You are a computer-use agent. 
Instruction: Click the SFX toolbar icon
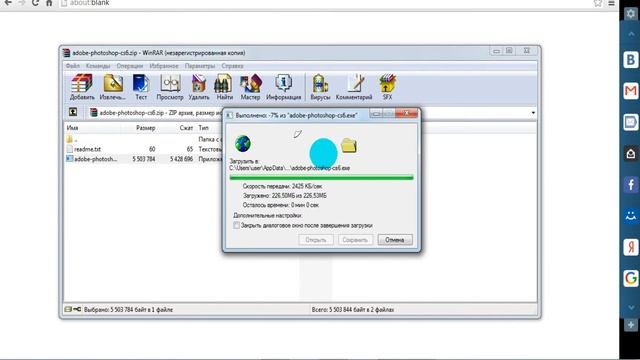pyautogui.click(x=387, y=87)
